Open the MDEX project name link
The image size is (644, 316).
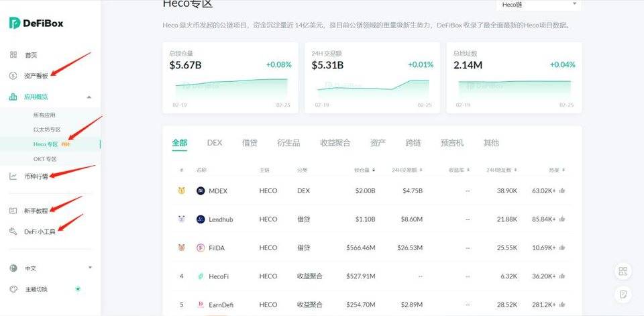[x=217, y=191]
